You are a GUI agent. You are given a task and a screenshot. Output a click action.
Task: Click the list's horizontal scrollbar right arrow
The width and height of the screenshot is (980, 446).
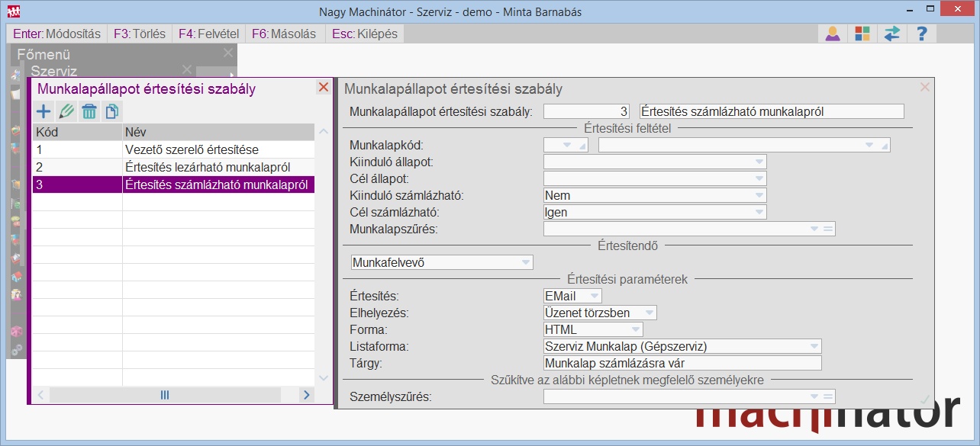(306, 395)
